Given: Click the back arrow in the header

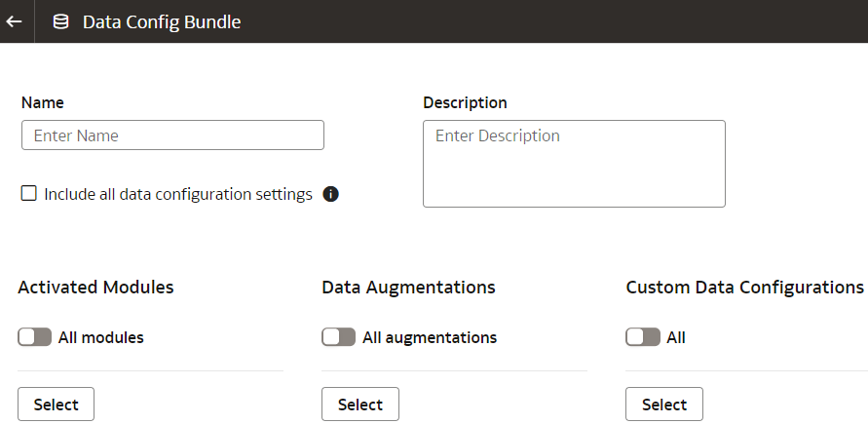Looking at the screenshot, I should point(14,21).
